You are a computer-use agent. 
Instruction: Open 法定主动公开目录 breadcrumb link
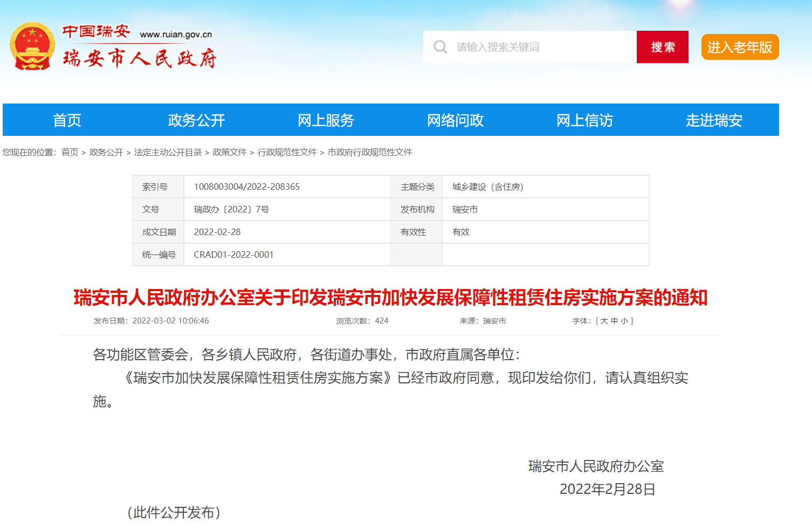click(168, 153)
